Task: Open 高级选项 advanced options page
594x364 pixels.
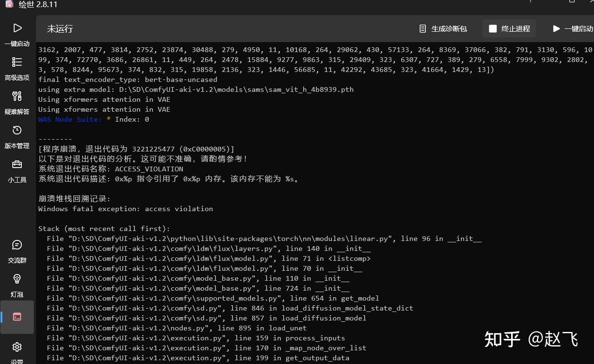Action: (x=17, y=68)
